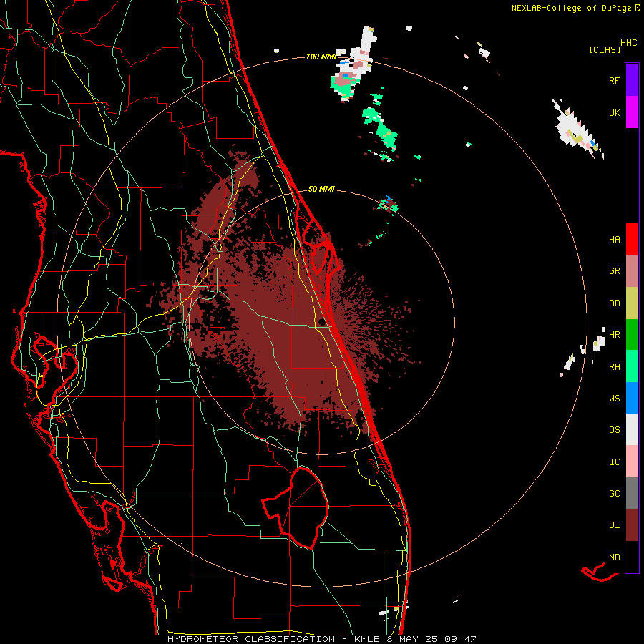This screenshot has width=644, height=644.
Task: Click the HR dark green legend swatch
Action: point(632,335)
